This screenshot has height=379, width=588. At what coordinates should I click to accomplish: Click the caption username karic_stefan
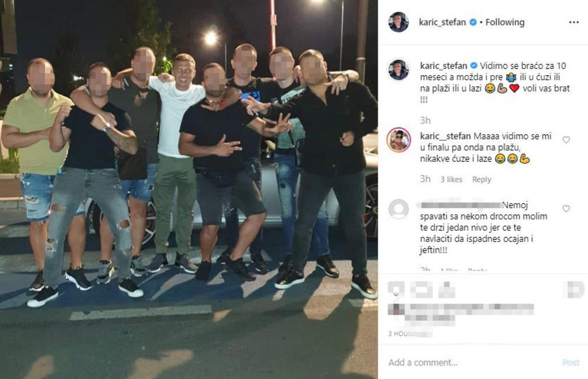click(x=443, y=66)
